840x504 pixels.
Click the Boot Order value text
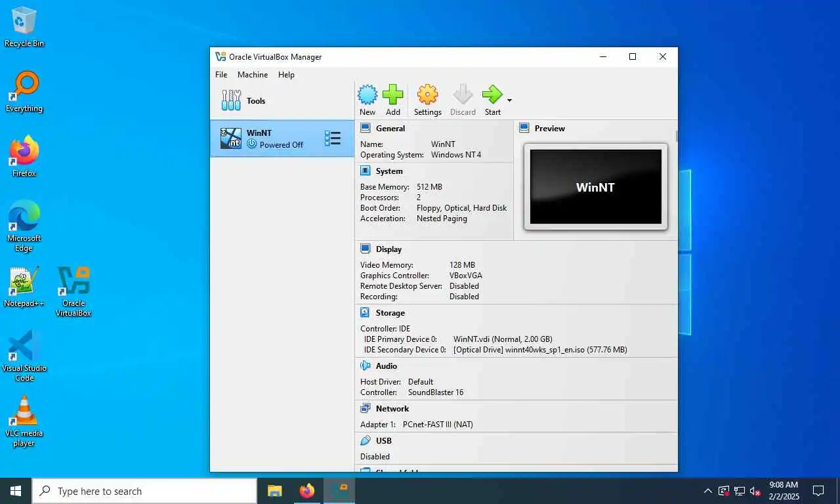[x=461, y=208]
